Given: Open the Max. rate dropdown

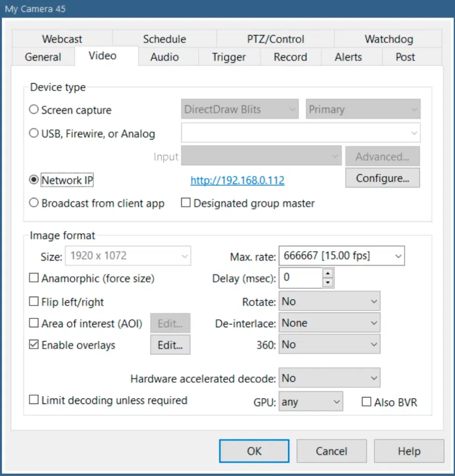Looking at the screenshot, I should point(341,256).
